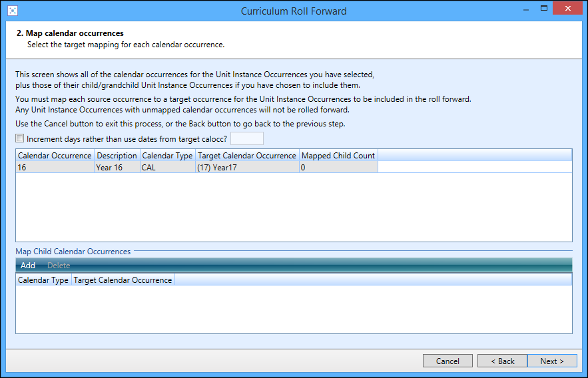This screenshot has height=378, width=588.
Task: Click the upper grid's Target Calendar Occurrence header
Action: coord(247,156)
